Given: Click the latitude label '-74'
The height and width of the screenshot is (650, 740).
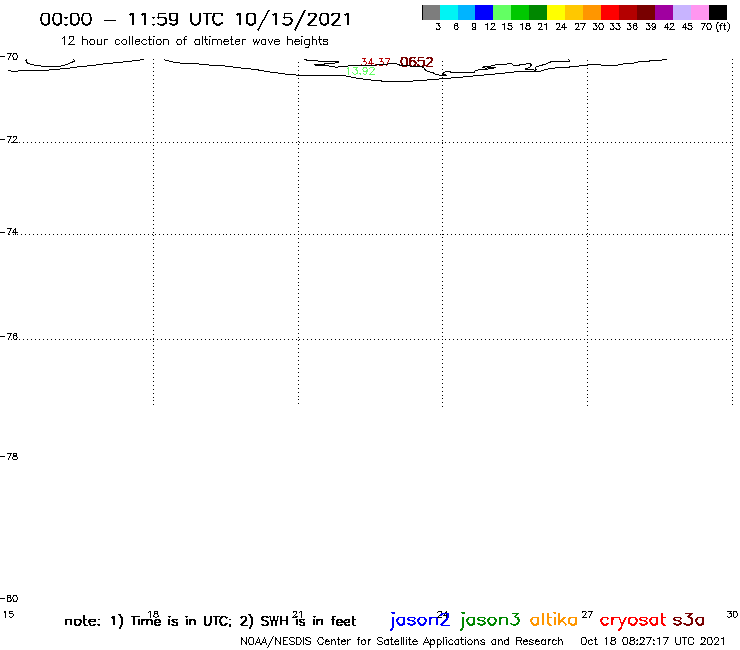Looking at the screenshot, I should tap(9, 232).
